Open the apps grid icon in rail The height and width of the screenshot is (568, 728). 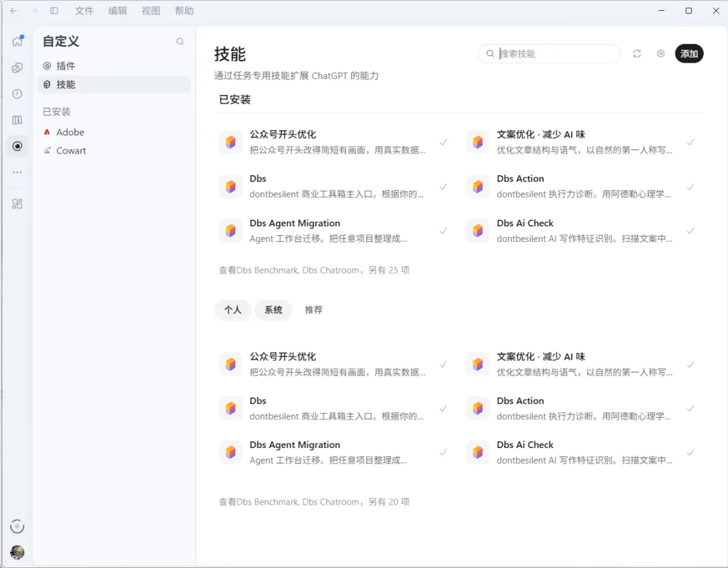(17, 203)
